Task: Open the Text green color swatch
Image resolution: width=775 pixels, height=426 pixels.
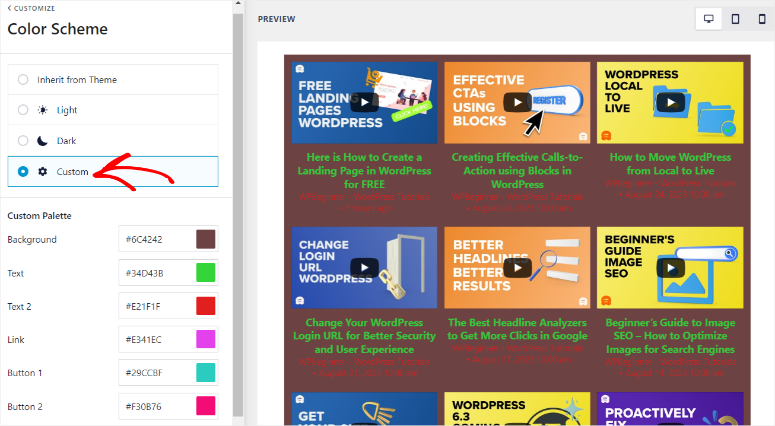Action: 206,273
